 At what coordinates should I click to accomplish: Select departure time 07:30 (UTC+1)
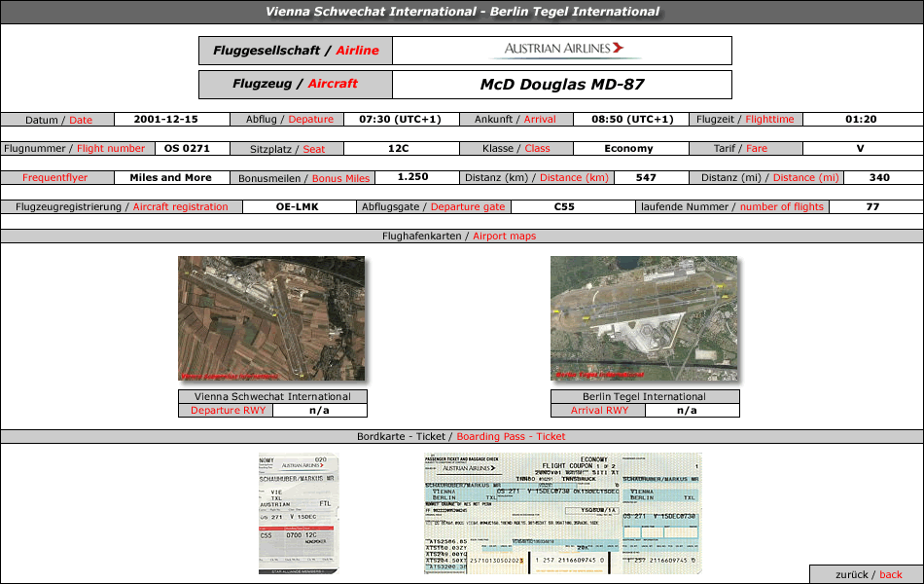(x=400, y=119)
